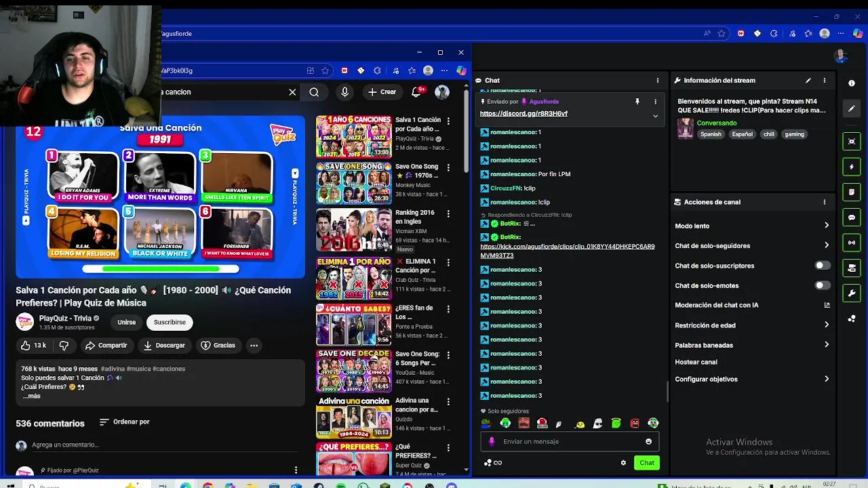Screen dimensions: 868x488
Task: Open Save One Song 1970s thumbnail
Action: (x=353, y=183)
